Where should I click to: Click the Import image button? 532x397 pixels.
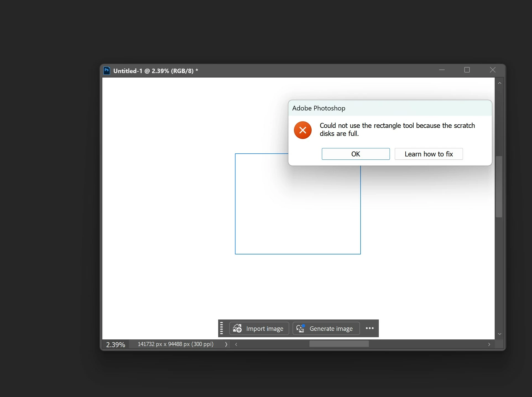click(259, 329)
